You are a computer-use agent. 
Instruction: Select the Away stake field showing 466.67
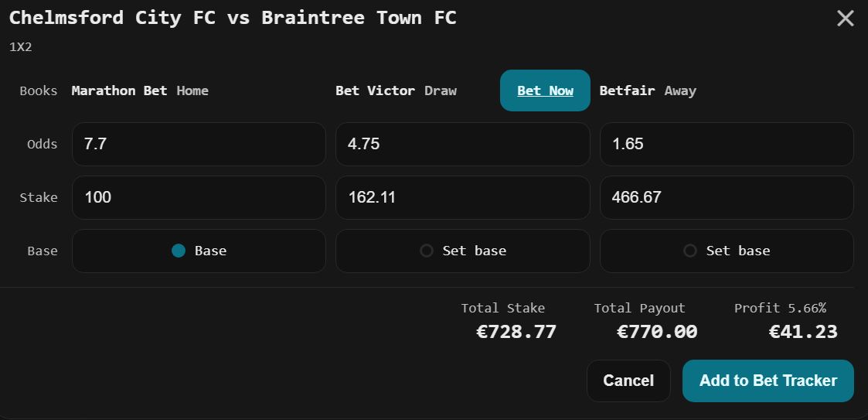tap(726, 197)
